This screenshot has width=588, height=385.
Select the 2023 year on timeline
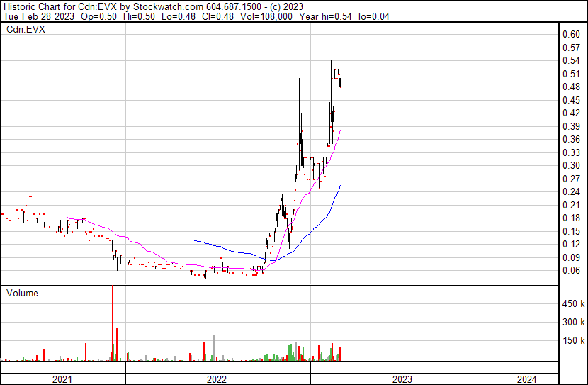pos(402,379)
